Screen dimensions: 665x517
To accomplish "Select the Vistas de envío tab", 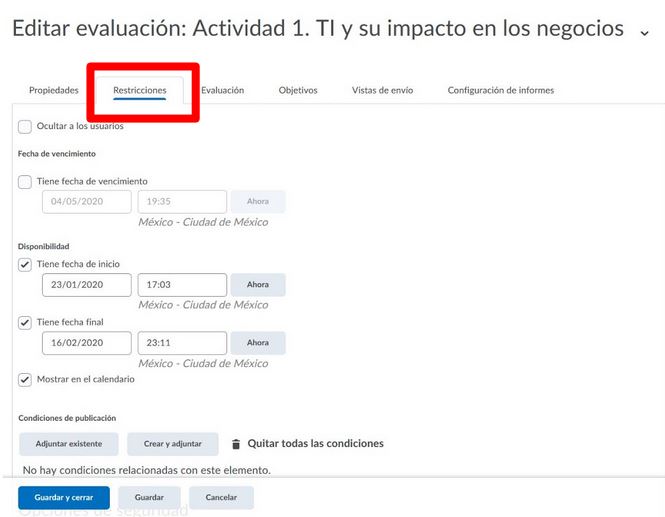I will pos(382,90).
